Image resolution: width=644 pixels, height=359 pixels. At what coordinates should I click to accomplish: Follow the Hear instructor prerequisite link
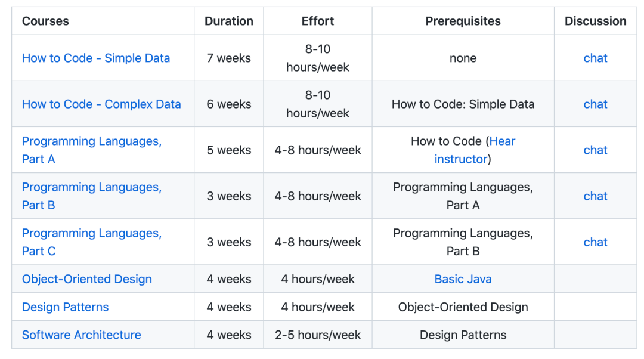(x=475, y=150)
